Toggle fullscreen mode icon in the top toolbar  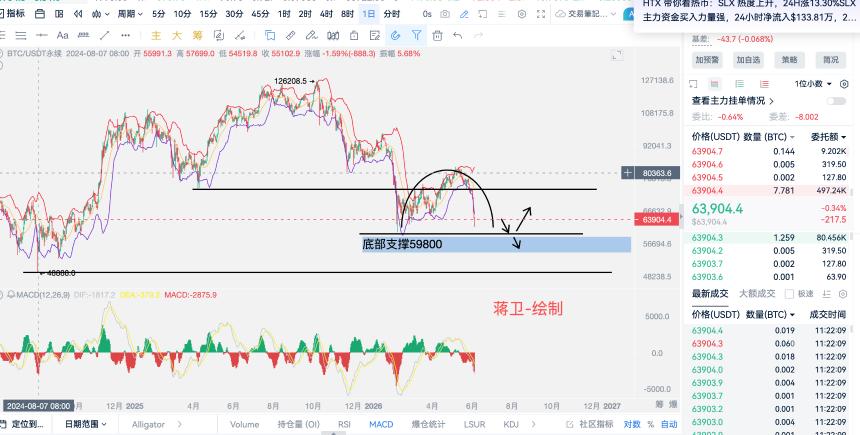[x=541, y=14]
